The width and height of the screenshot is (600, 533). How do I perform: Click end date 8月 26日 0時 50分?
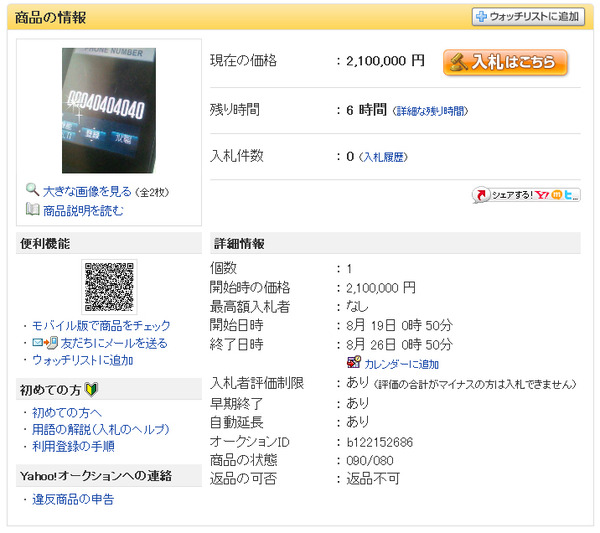[399, 344]
